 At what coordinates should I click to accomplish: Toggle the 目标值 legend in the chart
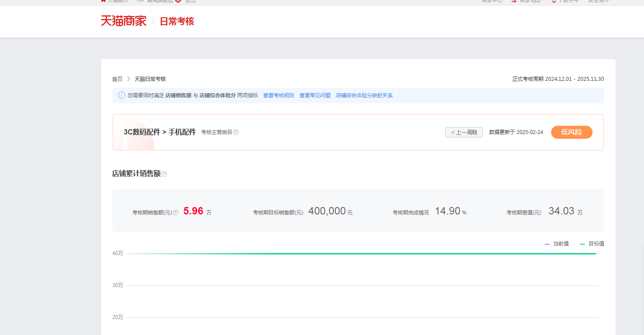coord(593,243)
